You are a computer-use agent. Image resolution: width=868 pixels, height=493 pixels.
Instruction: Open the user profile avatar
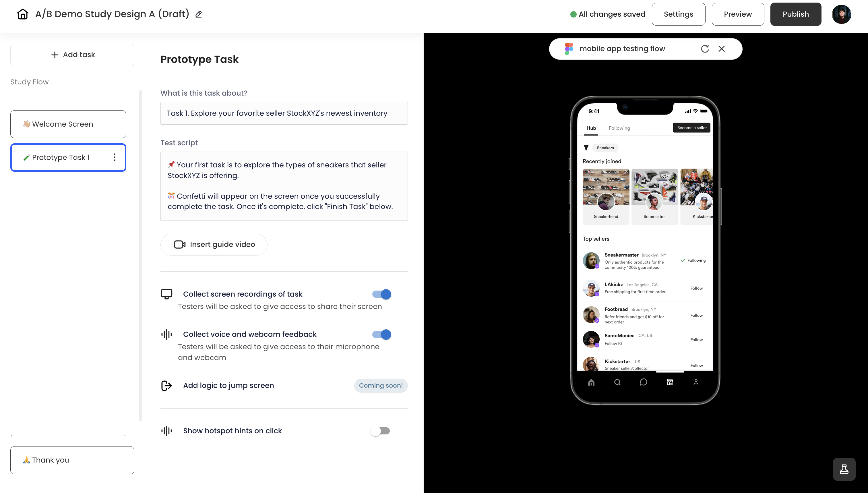click(x=842, y=14)
